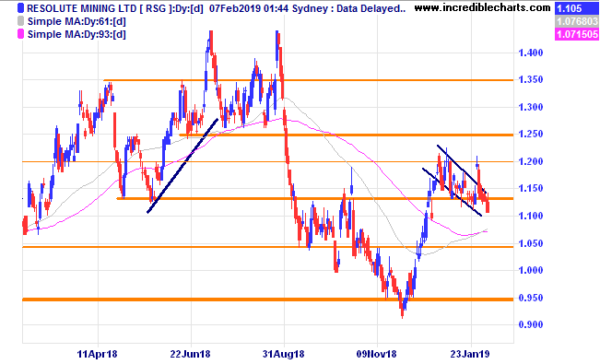Select the orange horizontal line near 1.130
The height and width of the screenshot is (364, 600).
pyautogui.click(x=315, y=198)
